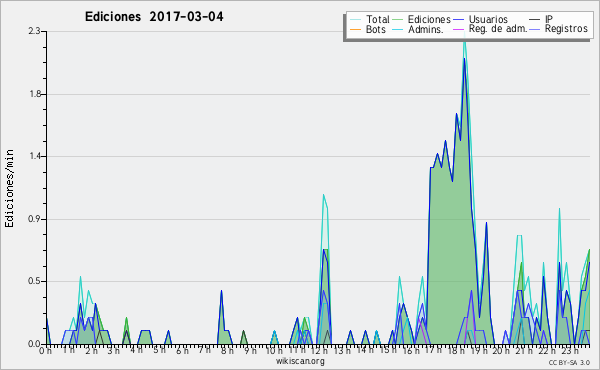Click the 2.3 y-axis value
The image size is (600, 370).
[x=34, y=31]
